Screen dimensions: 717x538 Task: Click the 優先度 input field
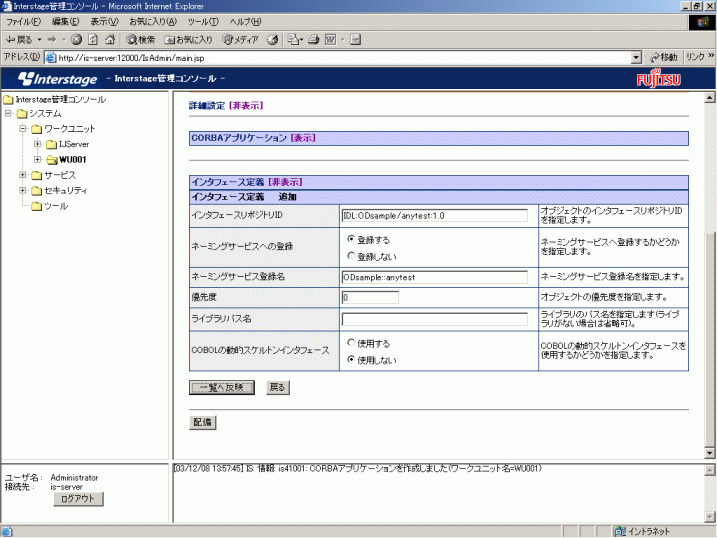pos(370,297)
